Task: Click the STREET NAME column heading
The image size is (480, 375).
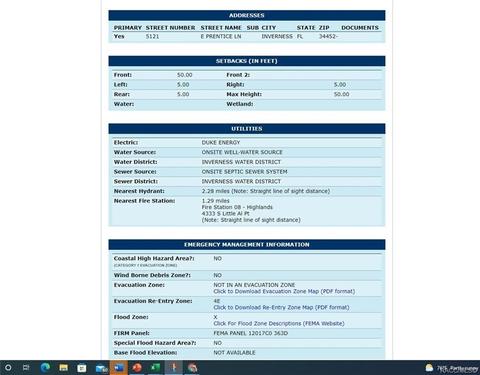Action: [x=221, y=28]
